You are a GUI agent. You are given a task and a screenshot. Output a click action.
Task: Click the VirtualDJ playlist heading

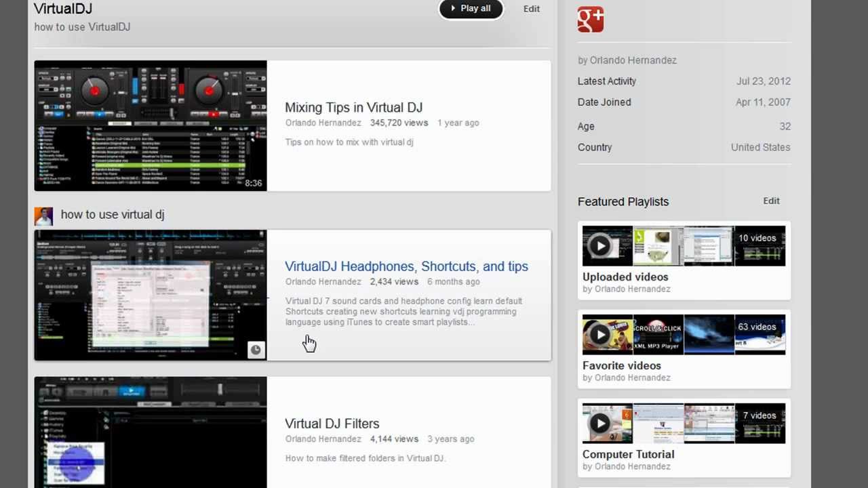pos(63,9)
